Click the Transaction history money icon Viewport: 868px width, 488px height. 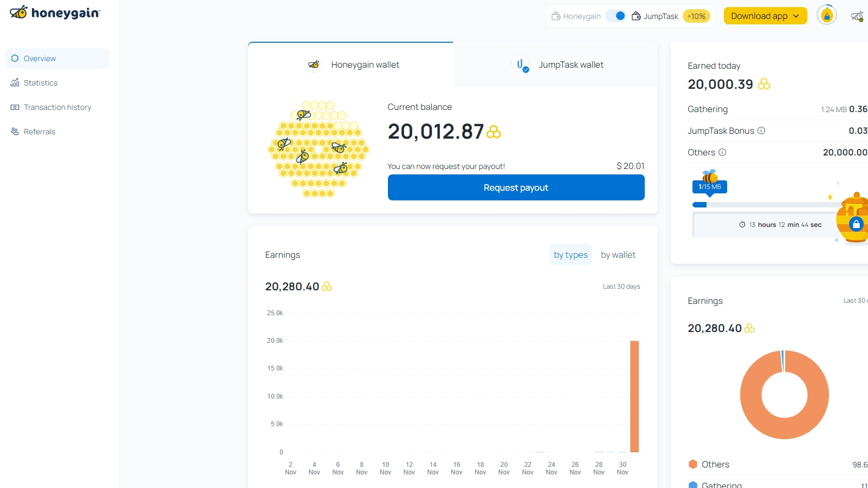tap(15, 107)
